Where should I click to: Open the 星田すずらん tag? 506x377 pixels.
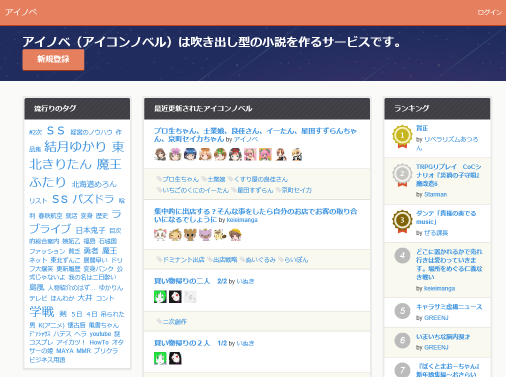252,190
